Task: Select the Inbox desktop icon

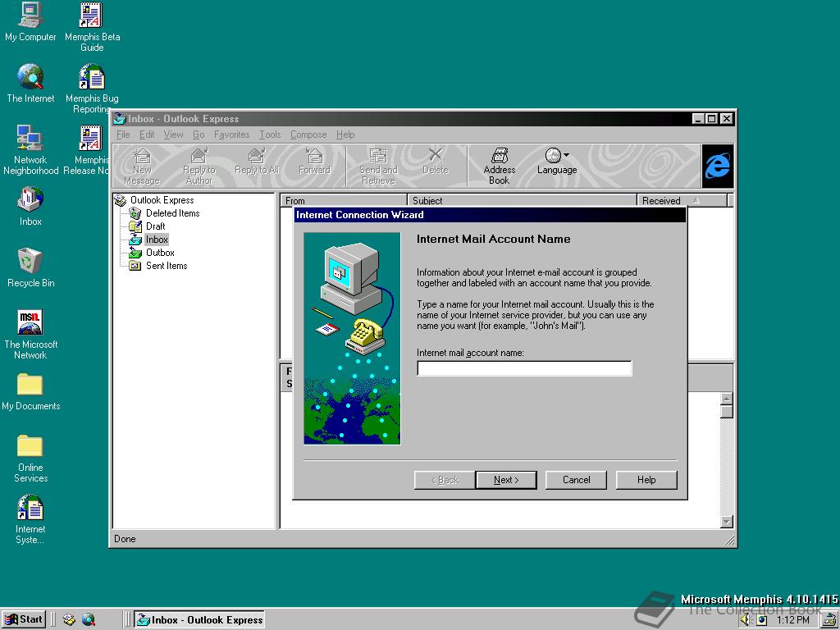Action: (x=30, y=206)
